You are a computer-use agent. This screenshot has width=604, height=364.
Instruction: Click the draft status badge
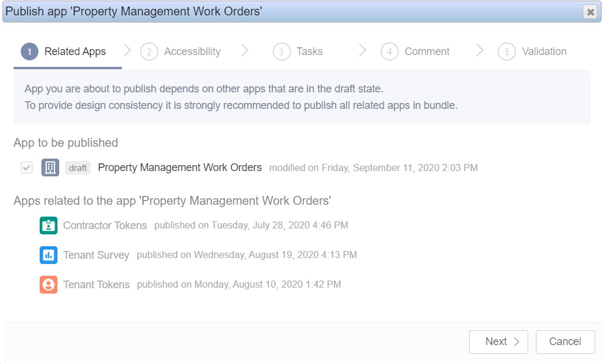78,168
